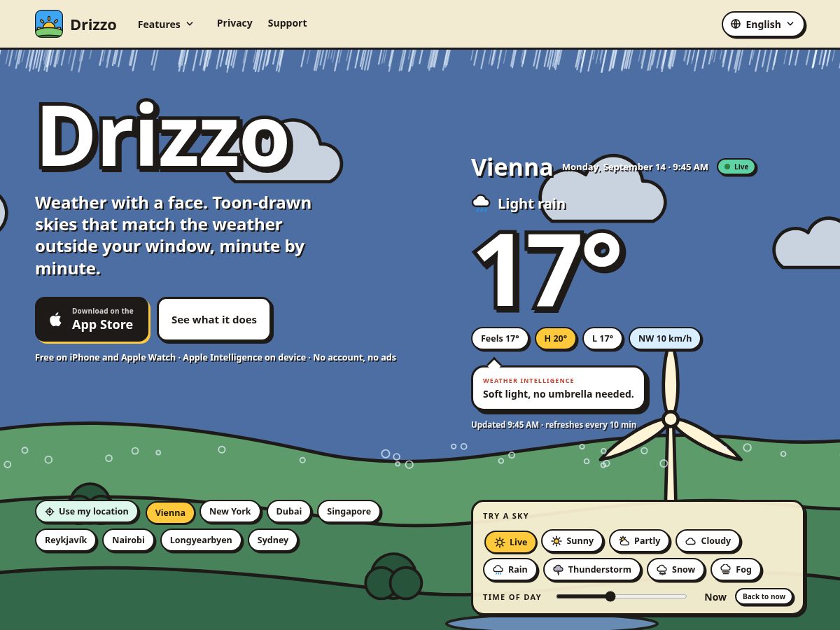Click the Apple logo on App Store button
The image size is (840, 630).
click(56, 319)
